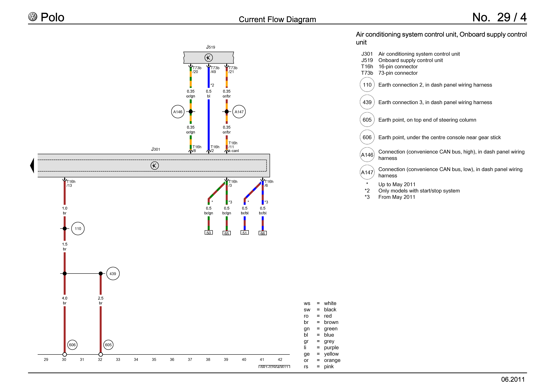Click the A146 CAN high connection circle
The height and width of the screenshot is (392, 555).
(x=178, y=112)
